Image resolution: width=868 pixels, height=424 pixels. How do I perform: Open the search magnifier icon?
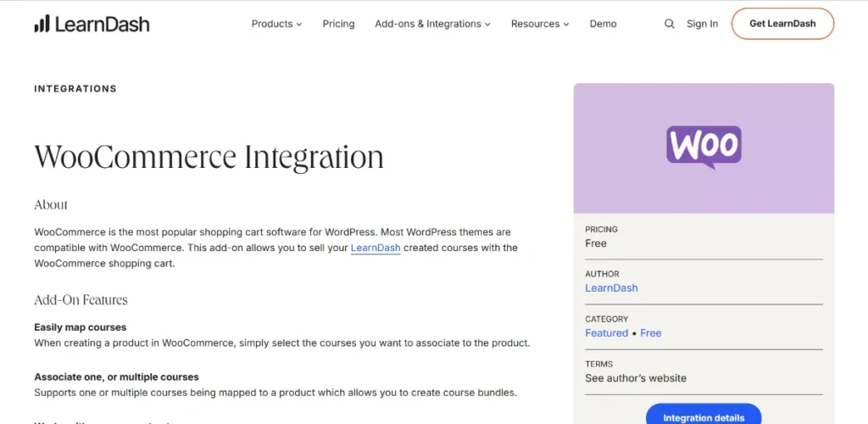(x=670, y=24)
